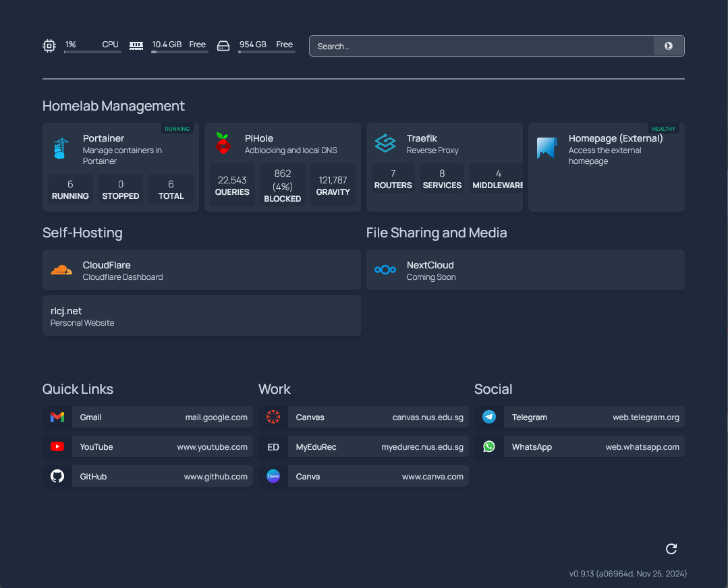Click the Portainer whale icon
Screen dimensions: 728x588
[61, 147]
